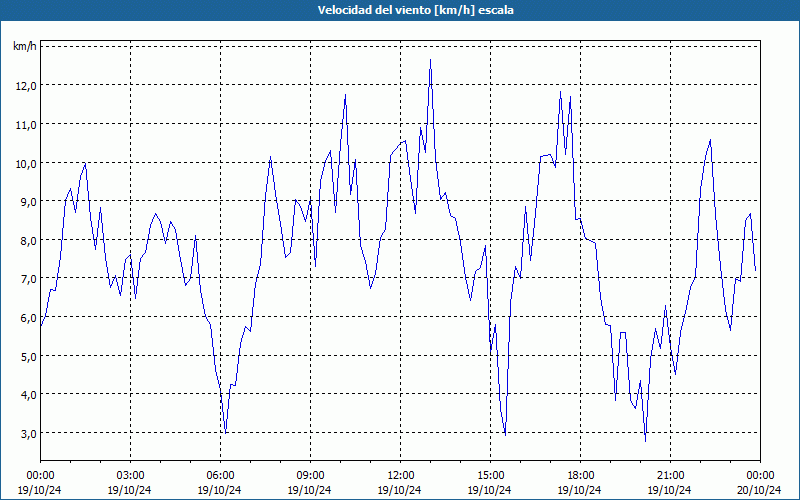800x500 pixels.
Task: Click the highest wind peak near 13:00
Action: tap(431, 60)
